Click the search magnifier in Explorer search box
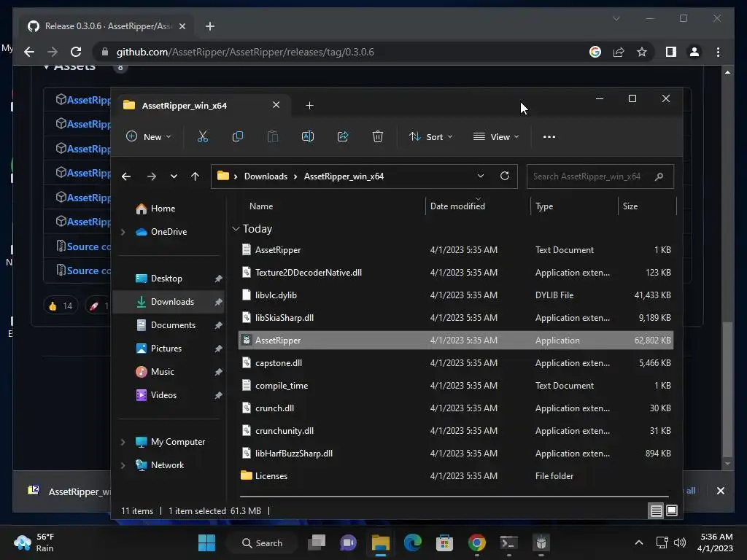The width and height of the screenshot is (747, 560). tap(659, 176)
